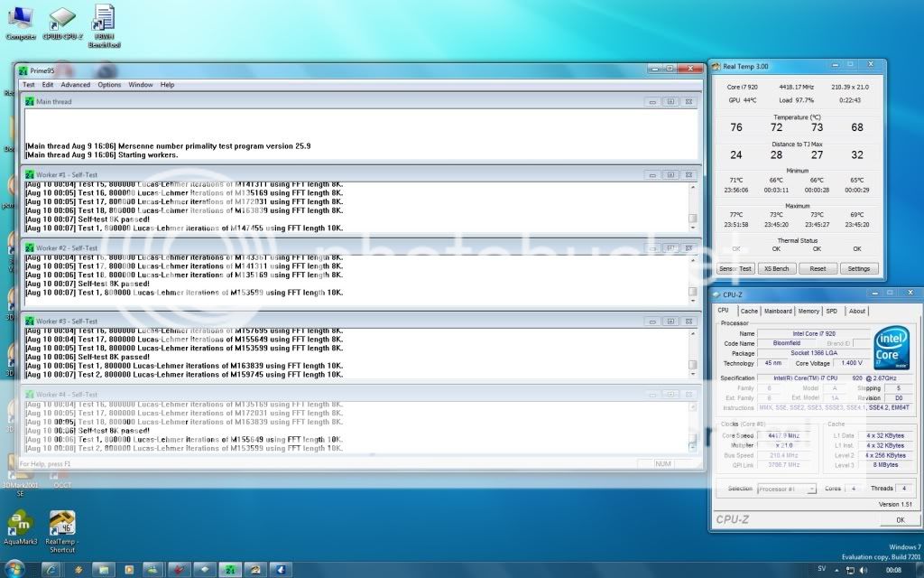Click the '8 MBytes' Level 3 cache value

886,465
